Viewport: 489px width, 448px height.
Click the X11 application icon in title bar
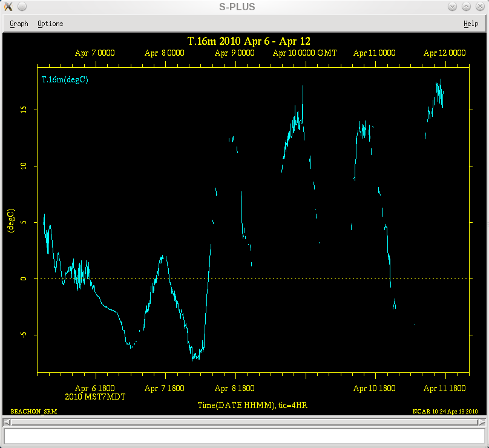pyautogui.click(x=8, y=7)
